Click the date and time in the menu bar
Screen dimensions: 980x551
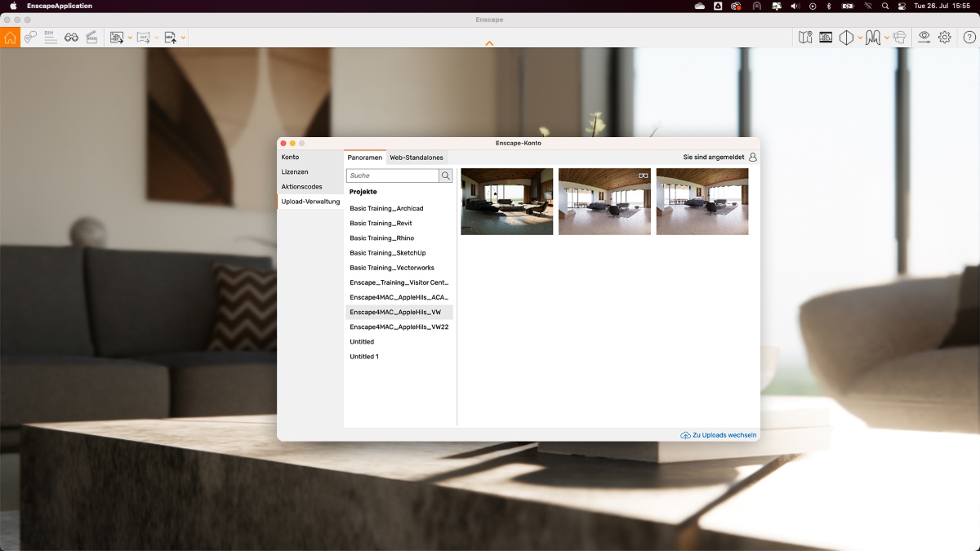click(x=942, y=6)
